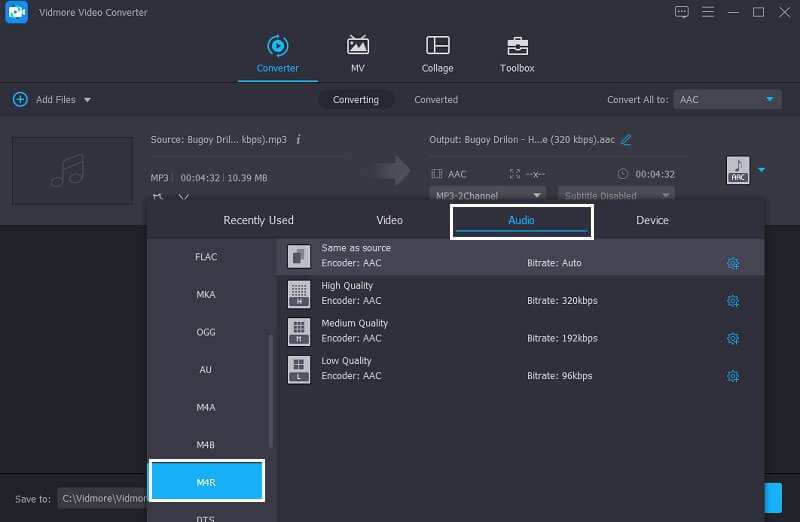Viewport: 800px width, 522px height.
Task: Expand the Add Files dropdown arrow
Action: pos(87,100)
